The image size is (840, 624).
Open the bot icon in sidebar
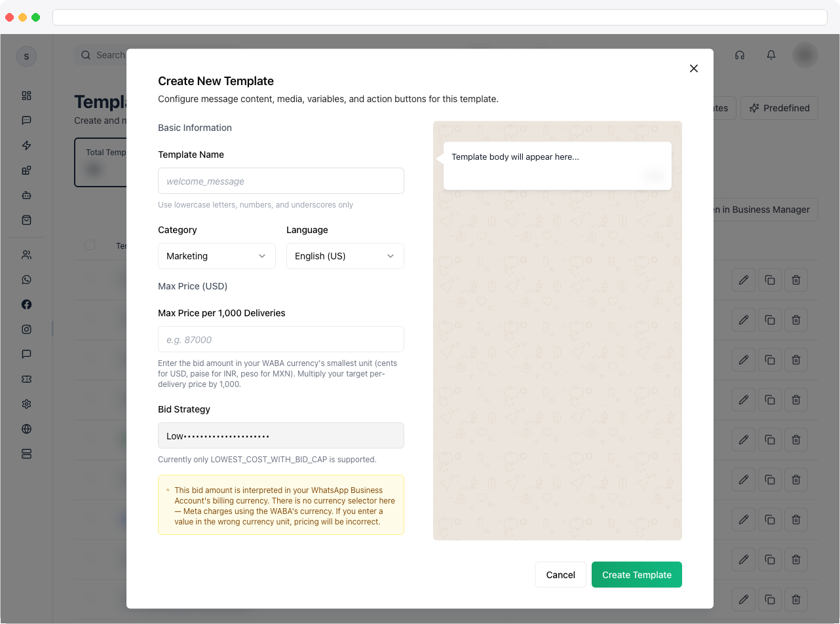click(x=26, y=195)
